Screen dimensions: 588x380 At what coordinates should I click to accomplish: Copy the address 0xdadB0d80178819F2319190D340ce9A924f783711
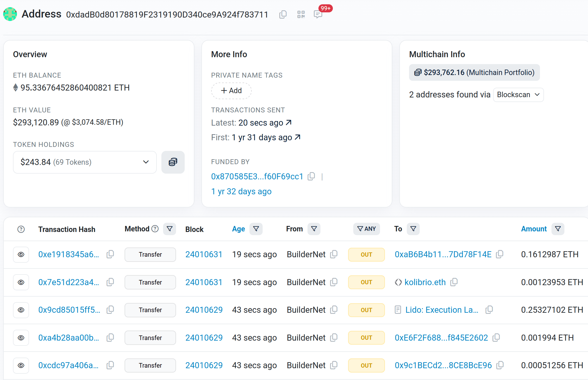pyautogui.click(x=282, y=14)
